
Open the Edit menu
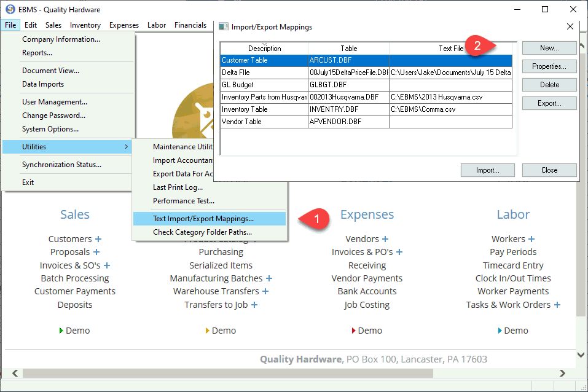[31, 25]
